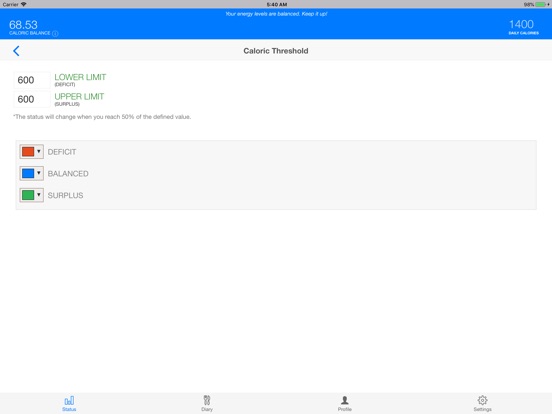Tap the 68.53 caloric balance value
The height and width of the screenshot is (414, 552).
(23, 25)
